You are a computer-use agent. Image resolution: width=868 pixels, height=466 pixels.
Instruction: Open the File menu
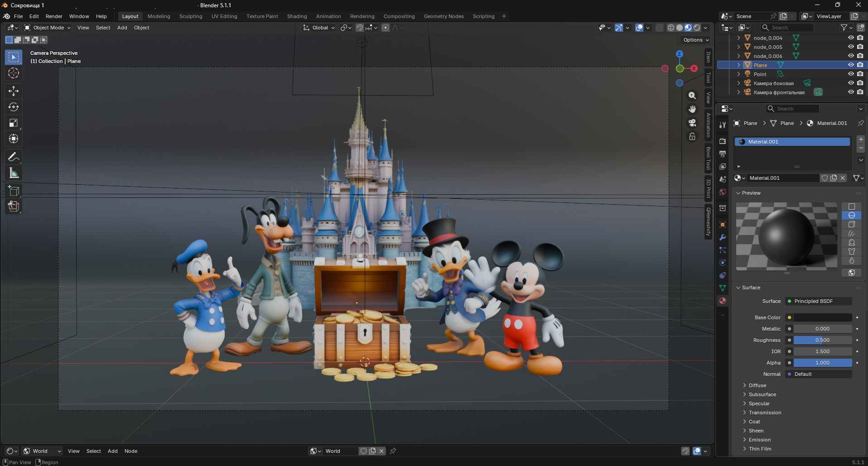point(18,16)
